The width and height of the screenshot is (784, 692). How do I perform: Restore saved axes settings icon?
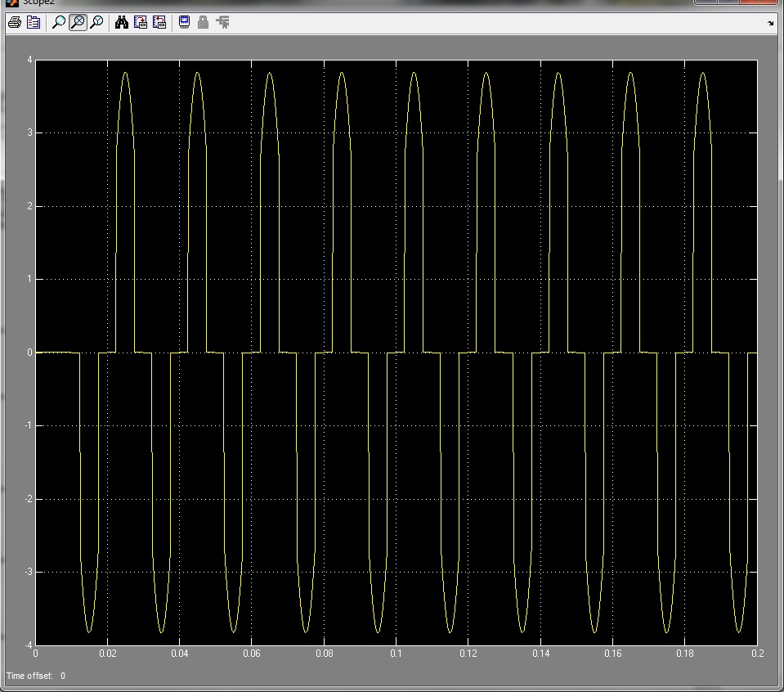pyautogui.click(x=159, y=23)
